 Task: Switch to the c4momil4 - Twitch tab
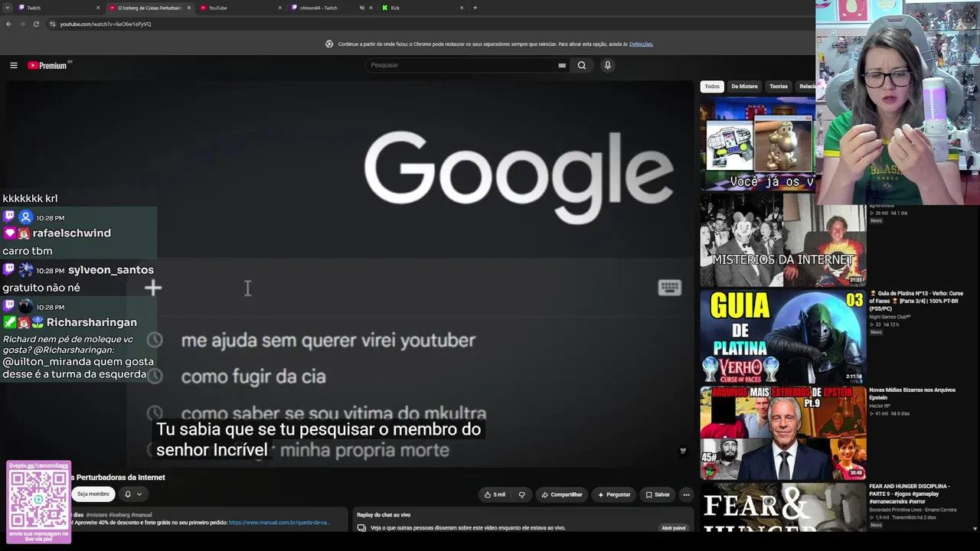coord(332,8)
